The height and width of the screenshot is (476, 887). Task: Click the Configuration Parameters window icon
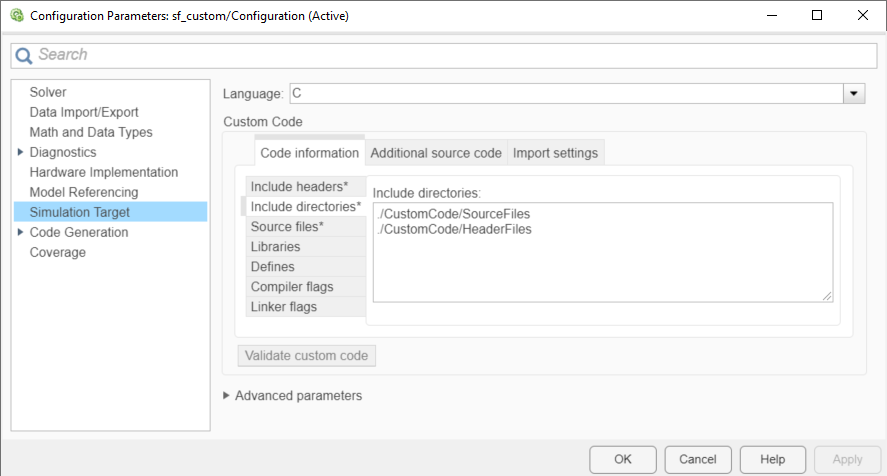(16, 16)
